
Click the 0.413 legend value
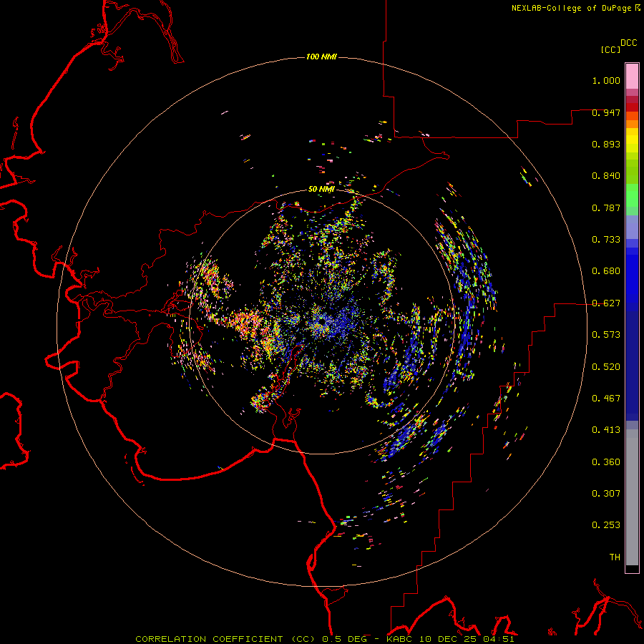tap(606, 430)
